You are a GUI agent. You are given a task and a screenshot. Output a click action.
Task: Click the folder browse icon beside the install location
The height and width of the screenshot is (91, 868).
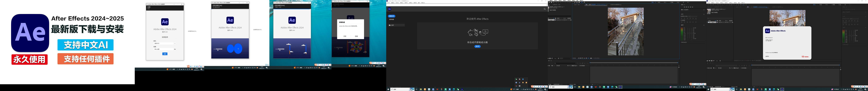[x=175, y=49]
